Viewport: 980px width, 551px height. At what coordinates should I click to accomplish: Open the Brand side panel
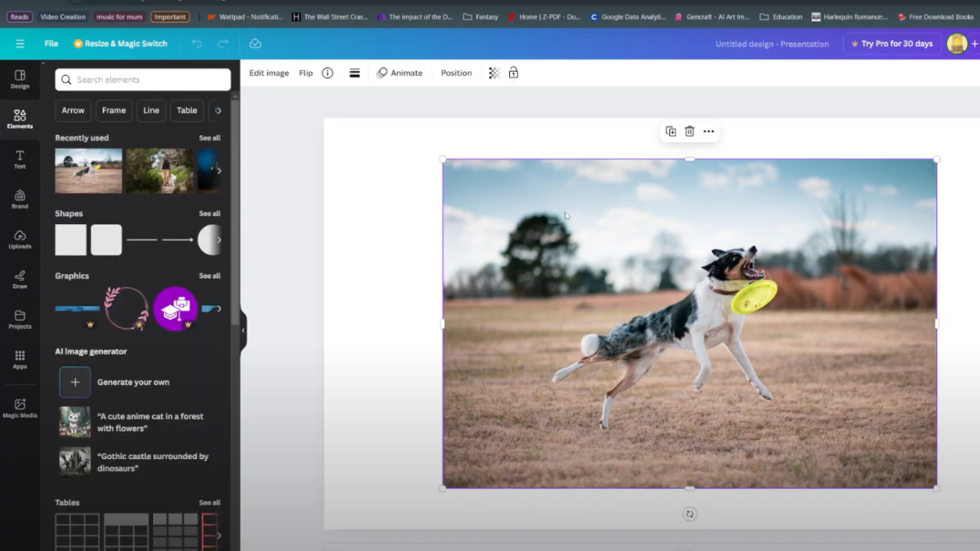[x=20, y=199]
